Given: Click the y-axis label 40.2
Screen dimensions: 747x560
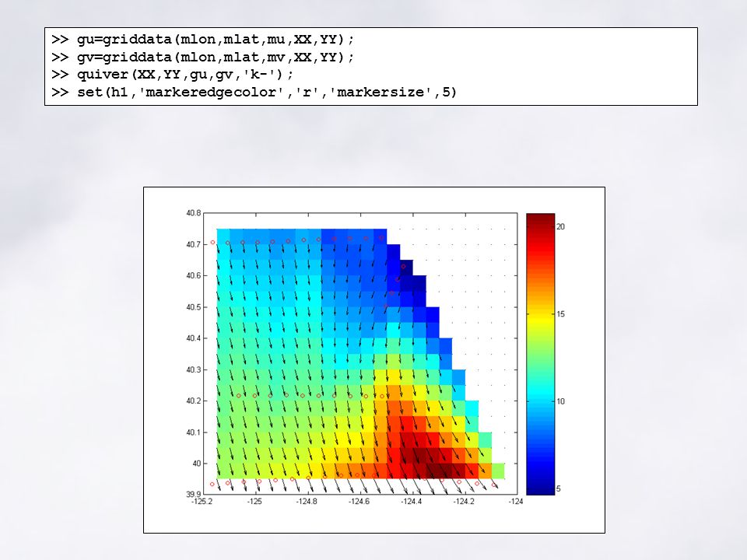Looking at the screenshot, I should pyautogui.click(x=194, y=401).
